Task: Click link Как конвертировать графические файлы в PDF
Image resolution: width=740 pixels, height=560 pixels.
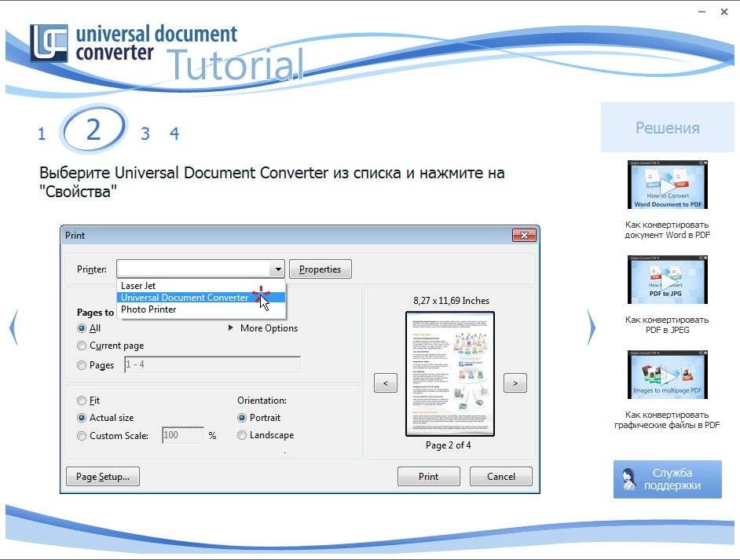Action: coord(667,420)
